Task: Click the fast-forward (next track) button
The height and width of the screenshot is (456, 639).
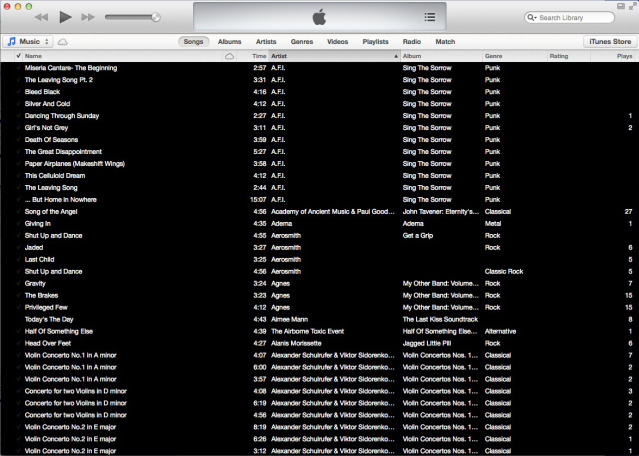Action: coord(88,17)
